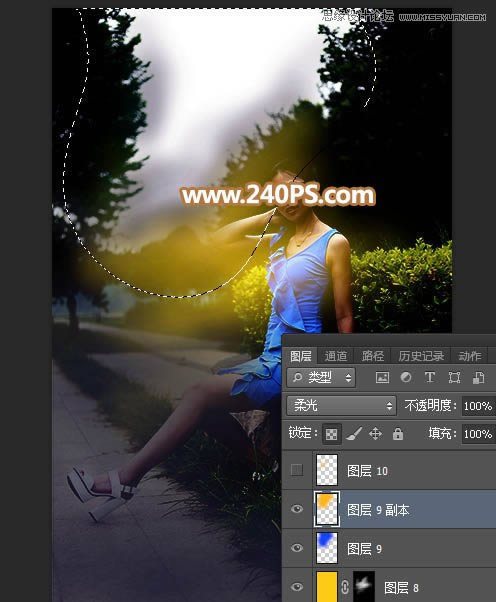Click the adjustment layer filter icon
The width and height of the screenshot is (496, 602).
[406, 377]
